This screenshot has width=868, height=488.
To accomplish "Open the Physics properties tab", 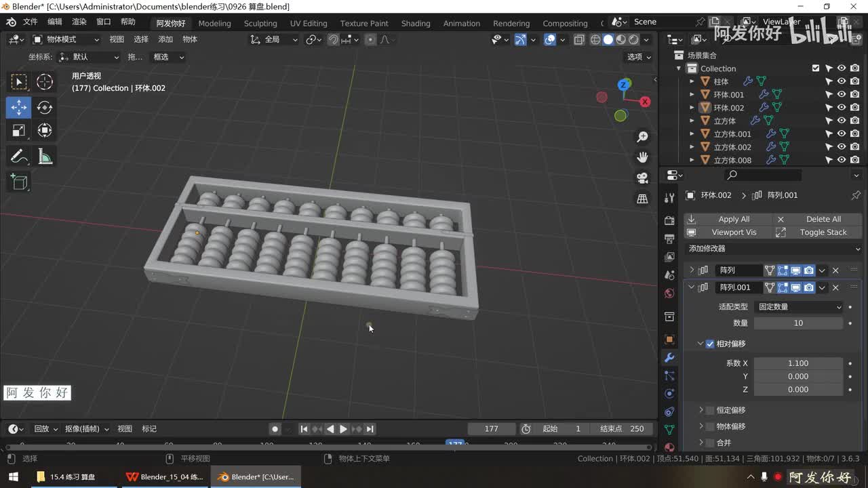I will (669, 393).
